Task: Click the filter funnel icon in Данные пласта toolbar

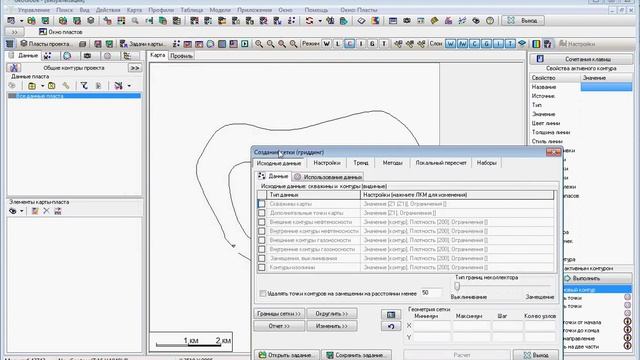Action: pyautogui.click(x=84, y=86)
